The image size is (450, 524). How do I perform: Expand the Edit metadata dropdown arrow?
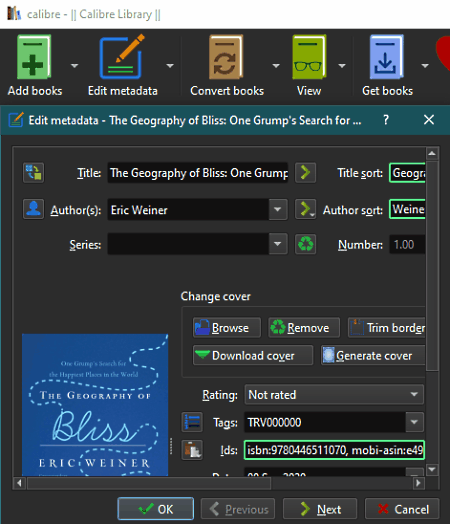click(x=170, y=66)
